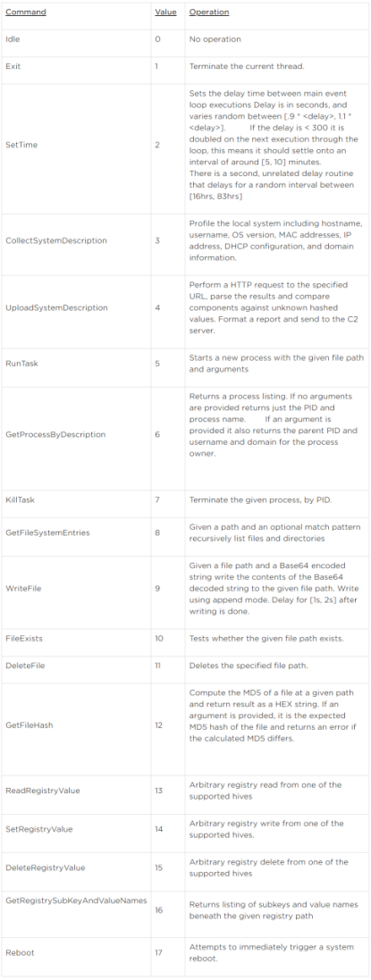371x980 pixels.
Task: Click value 17 in Reboot row
Action: 158,952
